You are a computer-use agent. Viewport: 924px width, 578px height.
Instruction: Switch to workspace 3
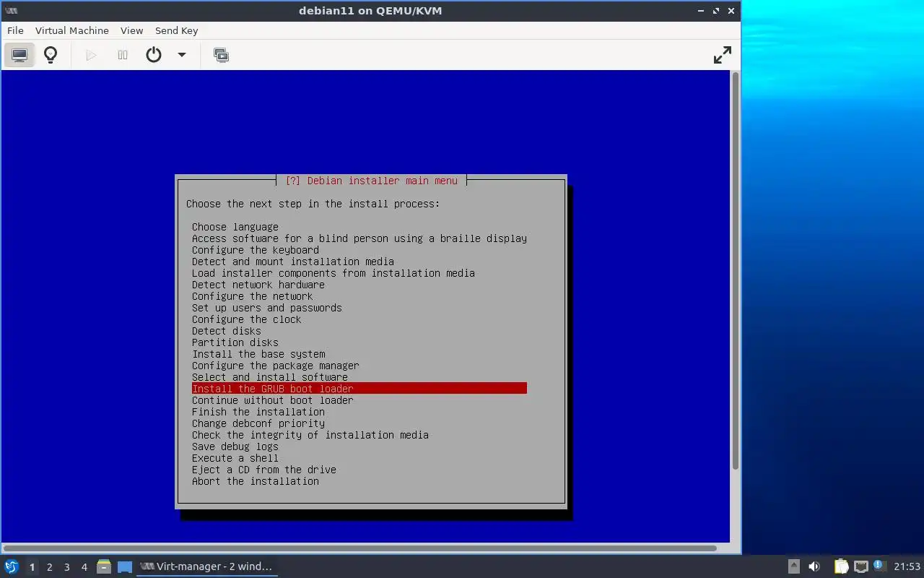[66, 567]
